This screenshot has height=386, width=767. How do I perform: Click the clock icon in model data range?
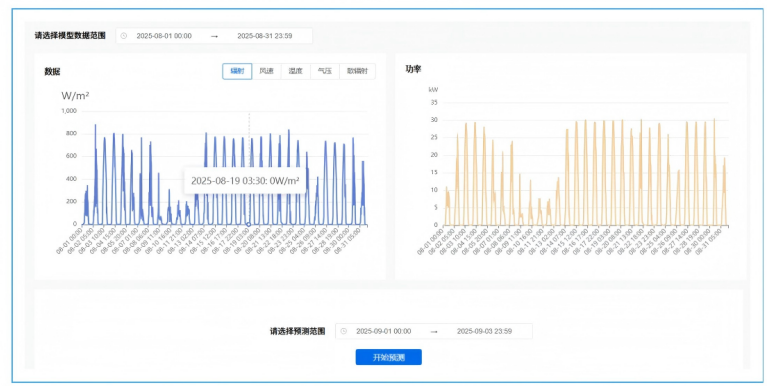[124, 36]
